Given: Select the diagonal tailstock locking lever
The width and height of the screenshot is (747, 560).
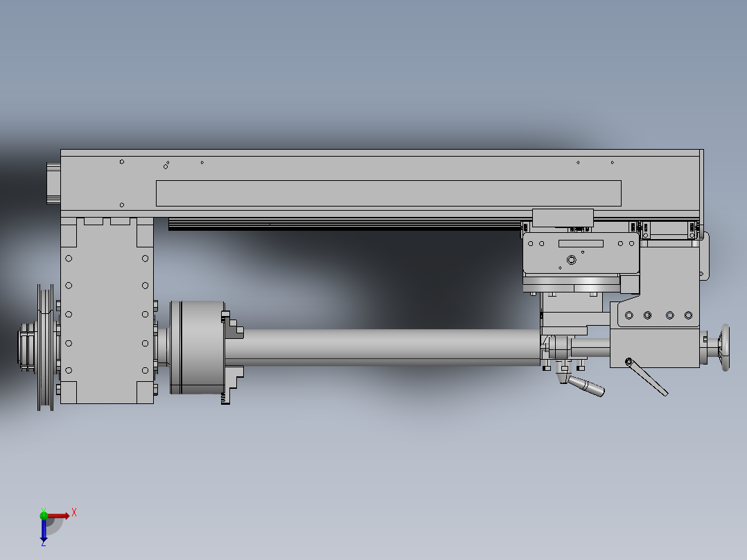Looking at the screenshot, I should pos(647,377).
